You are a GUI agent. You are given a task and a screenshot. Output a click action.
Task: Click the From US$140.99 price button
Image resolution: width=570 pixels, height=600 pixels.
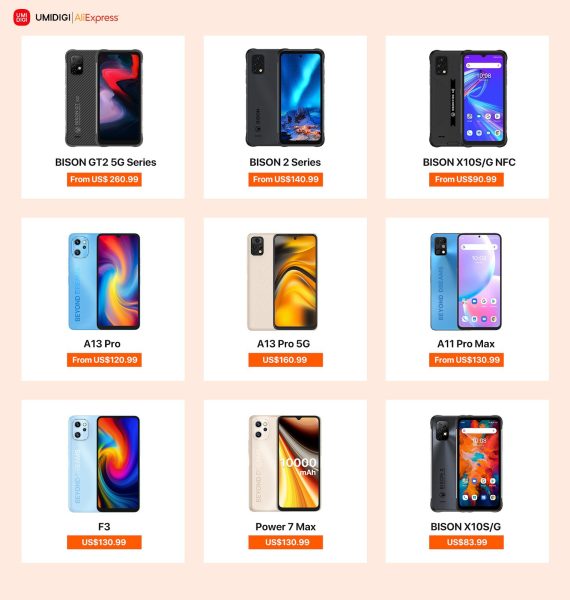click(285, 179)
